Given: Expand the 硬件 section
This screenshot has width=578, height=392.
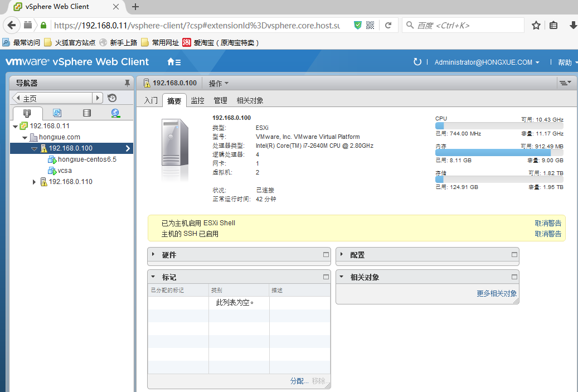Looking at the screenshot, I should [153, 254].
